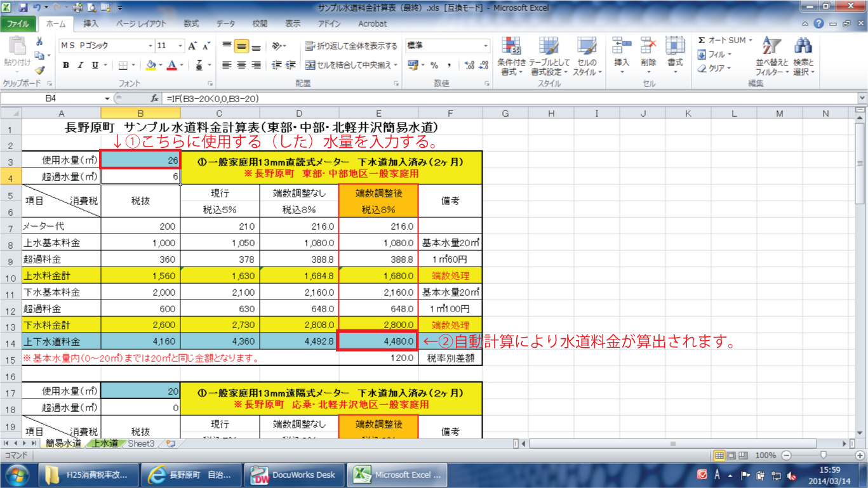Image resolution: width=868 pixels, height=488 pixels.
Task: Click the Increase Decimal icon
Action: (469, 65)
